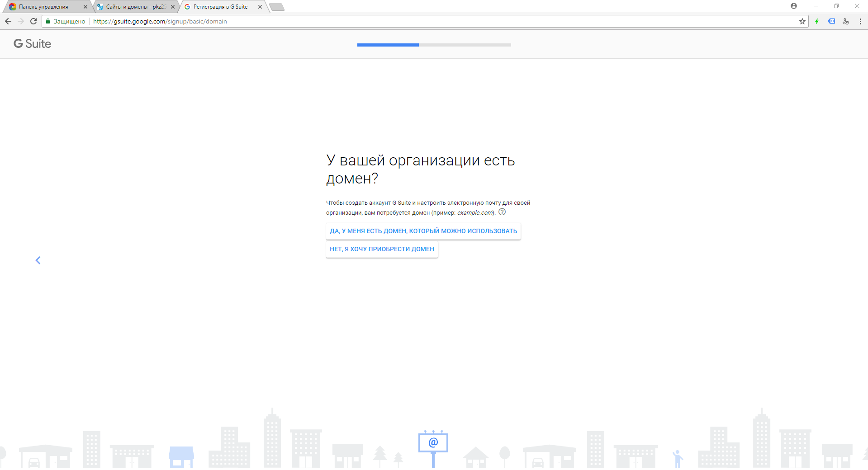Close the Сайты и домены tab

173,7
